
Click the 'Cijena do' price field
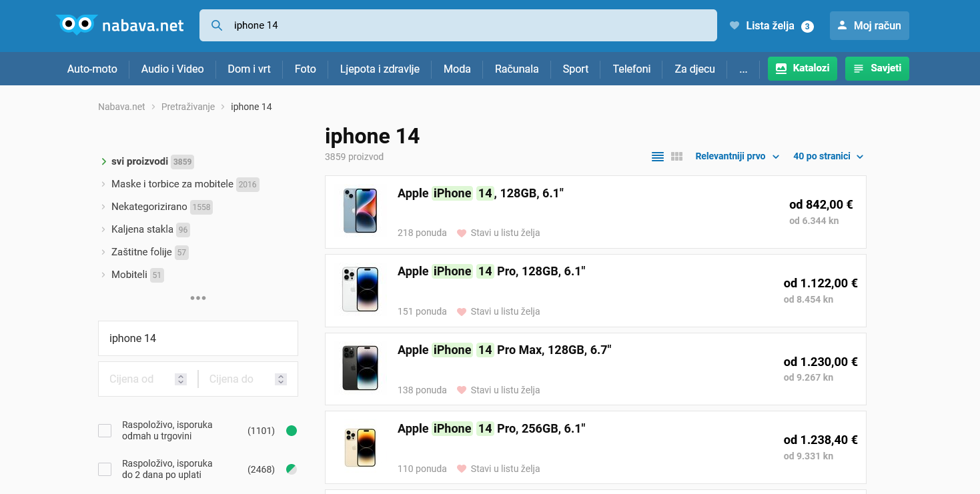point(248,379)
